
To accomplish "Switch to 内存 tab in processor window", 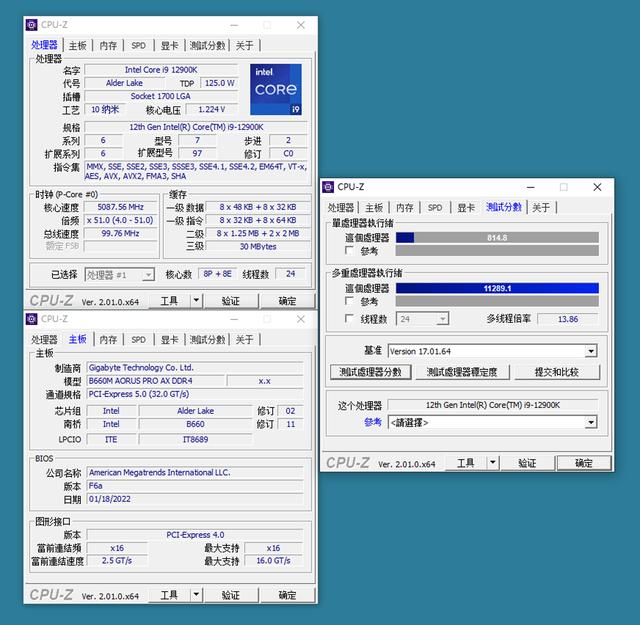I will point(108,45).
